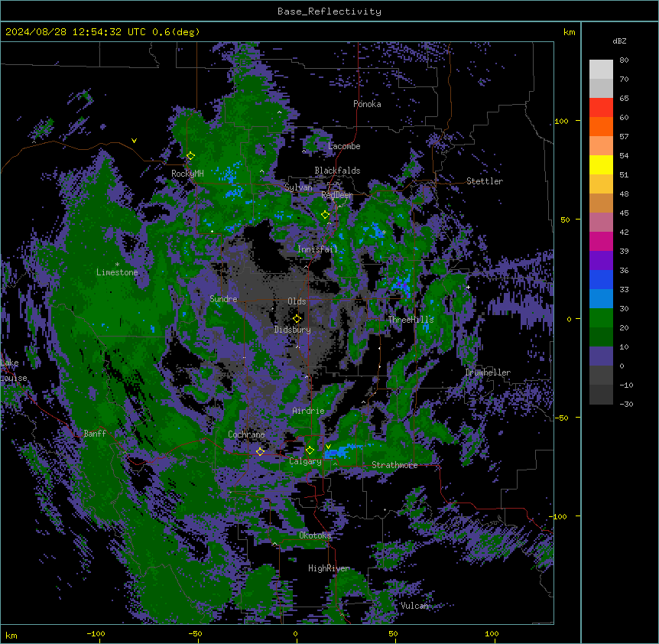Click the Strathmore label

[x=394, y=465]
